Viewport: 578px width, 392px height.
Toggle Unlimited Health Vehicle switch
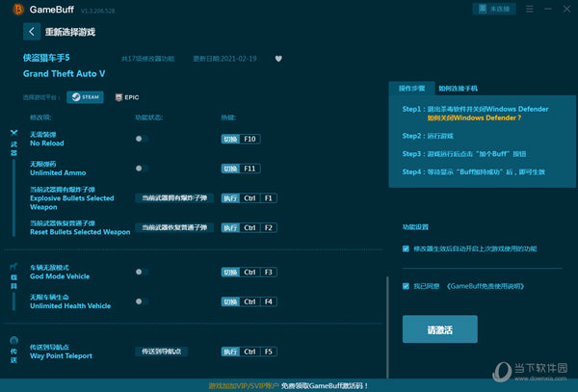141,301
